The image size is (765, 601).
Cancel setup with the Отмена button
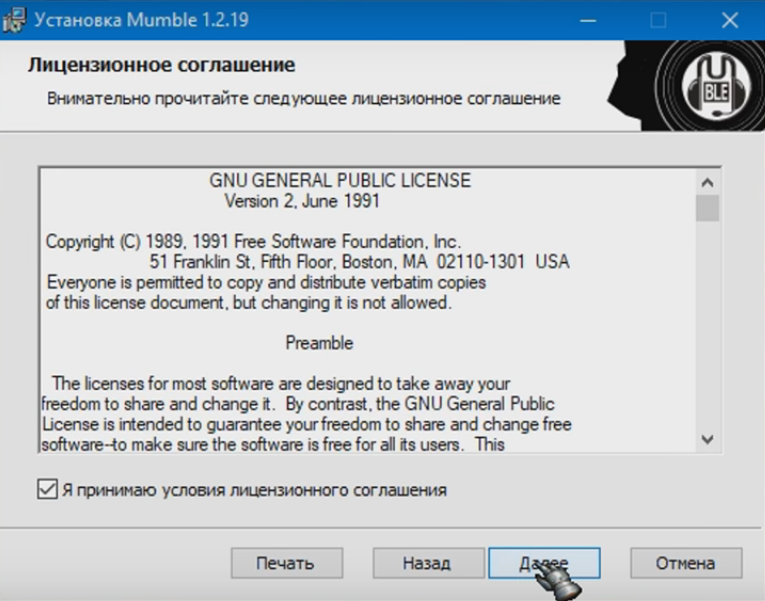pyautogui.click(x=686, y=563)
